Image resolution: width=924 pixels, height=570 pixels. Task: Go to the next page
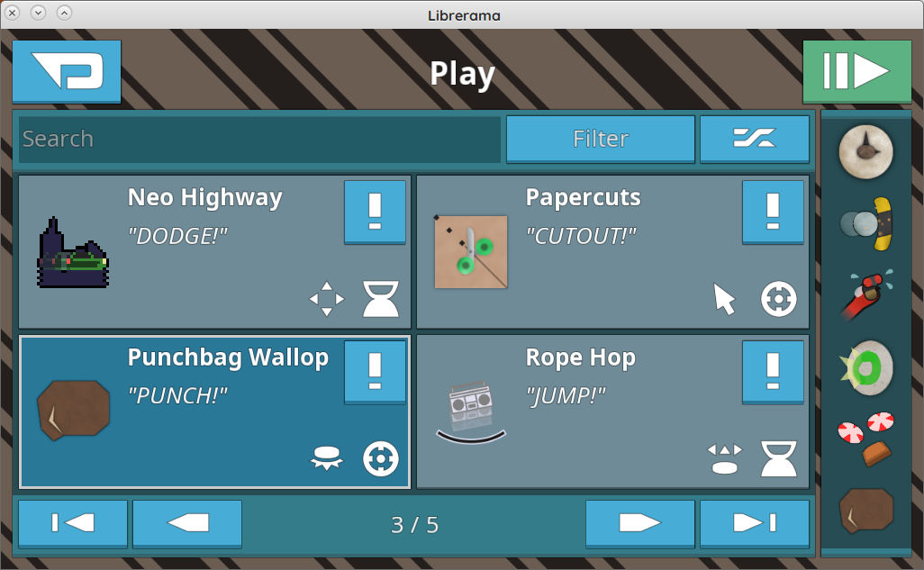(x=640, y=523)
